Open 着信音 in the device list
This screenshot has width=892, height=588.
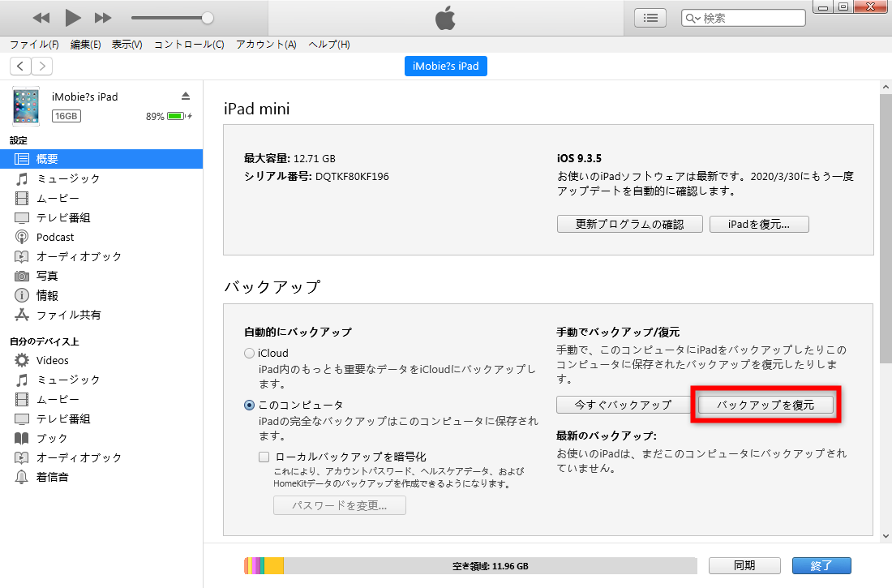101,477
